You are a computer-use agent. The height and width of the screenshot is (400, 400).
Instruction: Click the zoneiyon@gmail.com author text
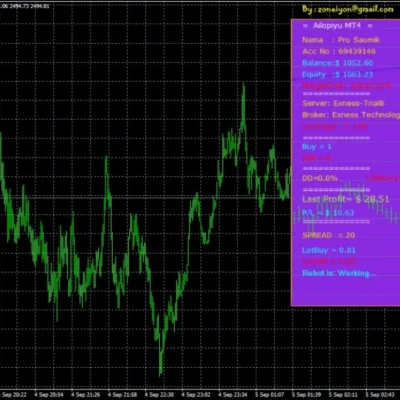[x=356, y=9]
